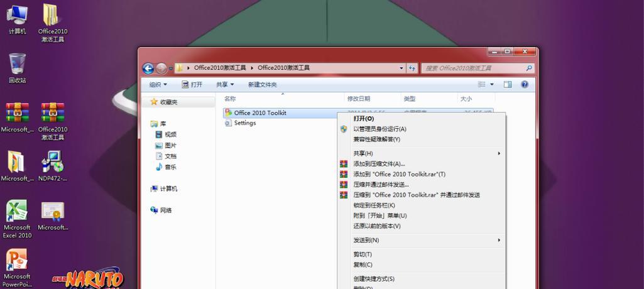
Task: Toggle the preview pane icon
Action: pos(508,85)
